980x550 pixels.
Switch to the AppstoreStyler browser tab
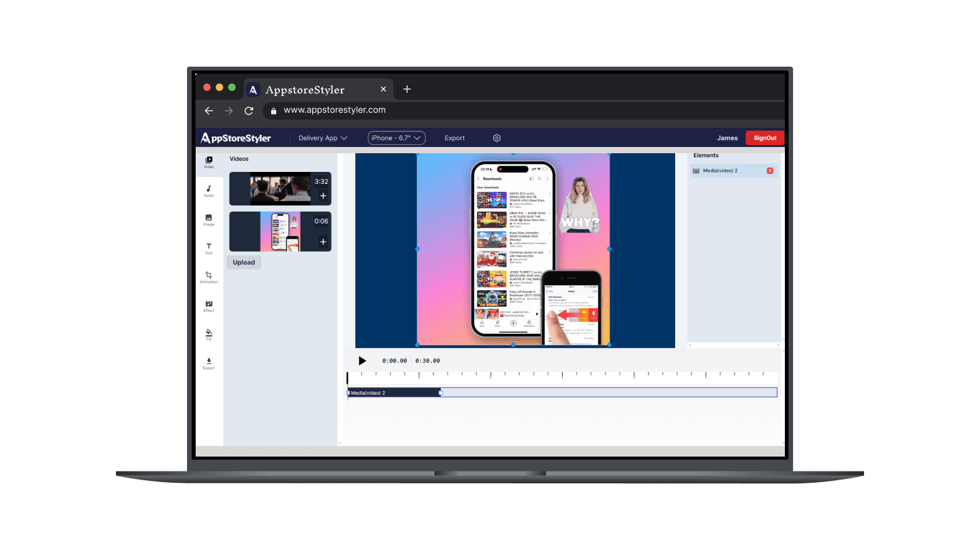[x=318, y=90]
